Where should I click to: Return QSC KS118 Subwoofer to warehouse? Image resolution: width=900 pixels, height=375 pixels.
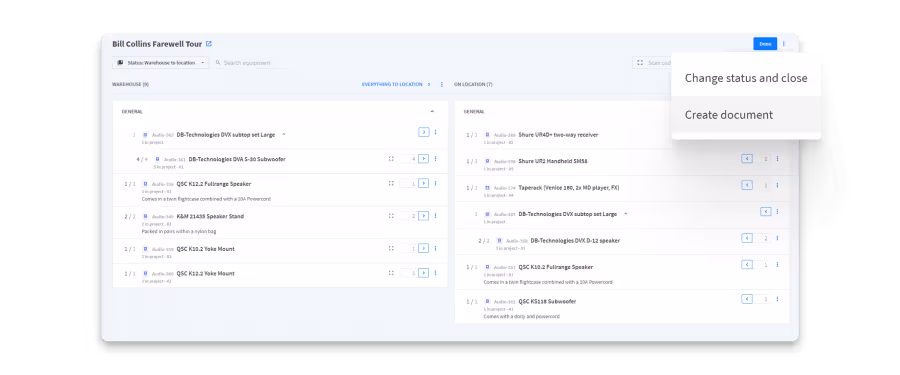coord(747,299)
